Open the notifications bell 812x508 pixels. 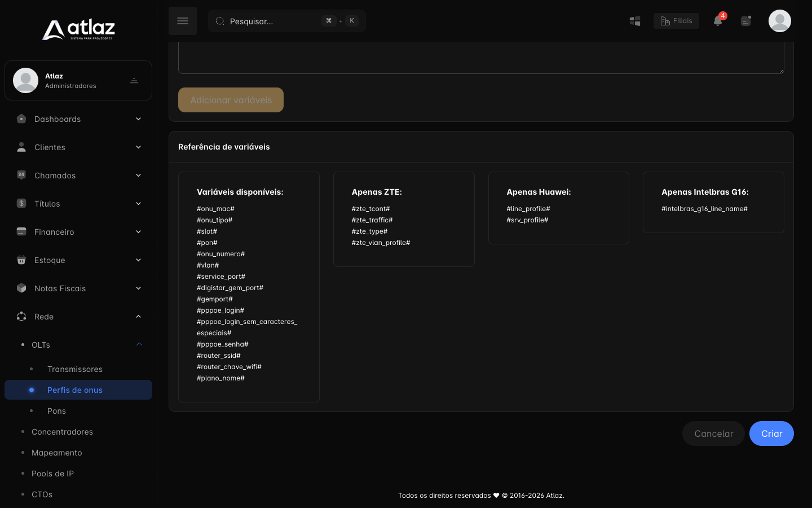coord(718,21)
